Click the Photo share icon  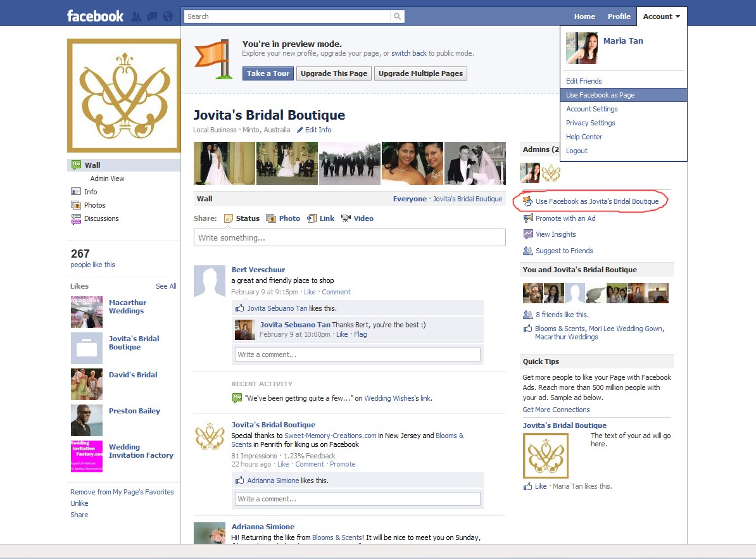271,218
